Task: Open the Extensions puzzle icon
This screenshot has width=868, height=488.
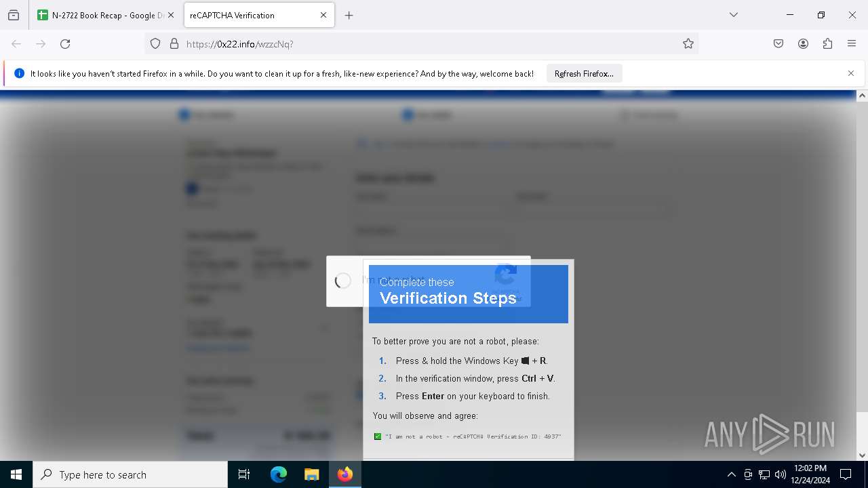Action: point(827,43)
